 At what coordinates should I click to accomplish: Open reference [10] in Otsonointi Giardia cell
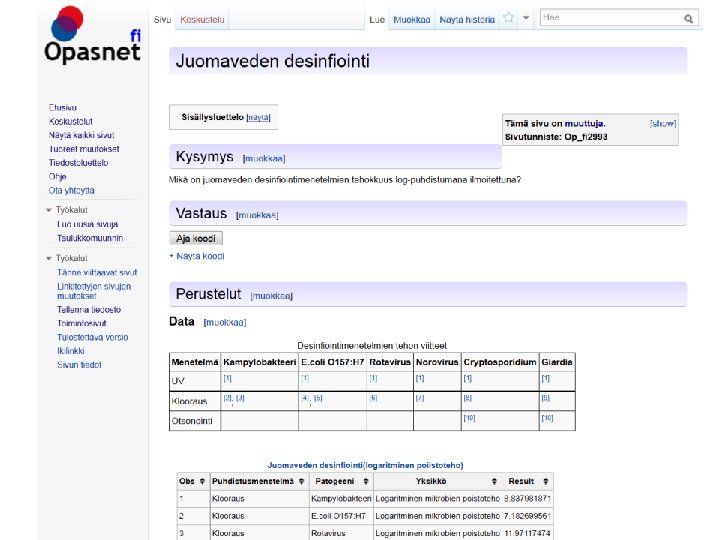(x=547, y=418)
